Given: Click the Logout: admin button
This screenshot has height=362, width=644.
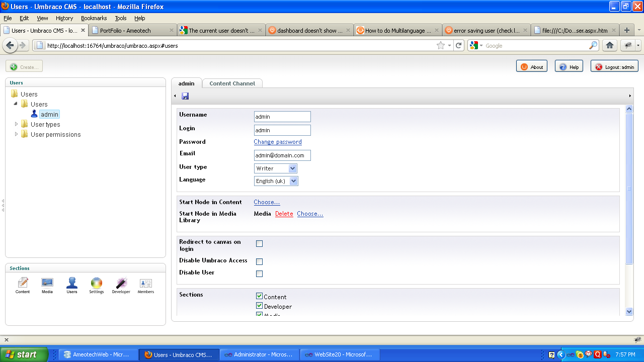Looking at the screenshot, I should click(614, 66).
